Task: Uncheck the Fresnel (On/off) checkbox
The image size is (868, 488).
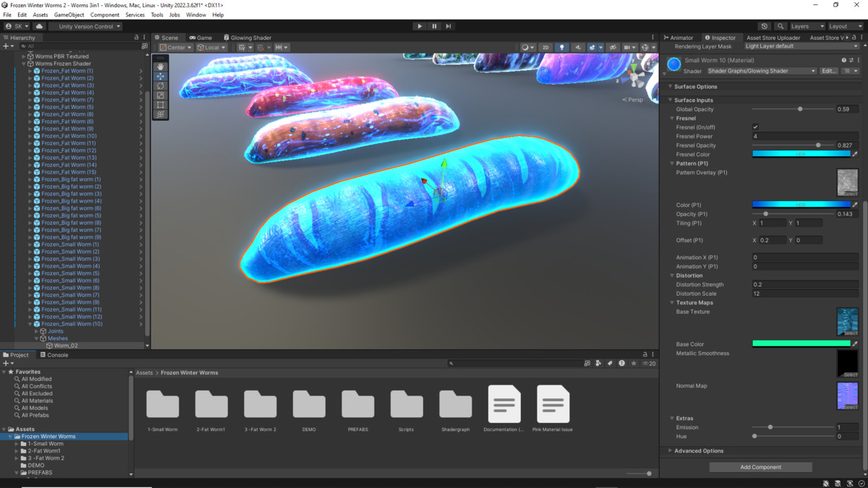Action: tap(756, 127)
